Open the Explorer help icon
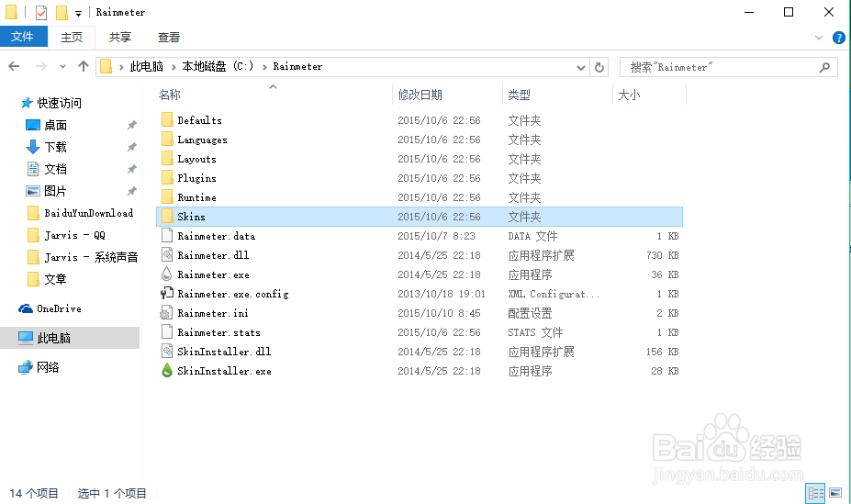The image size is (851, 504). tap(838, 38)
